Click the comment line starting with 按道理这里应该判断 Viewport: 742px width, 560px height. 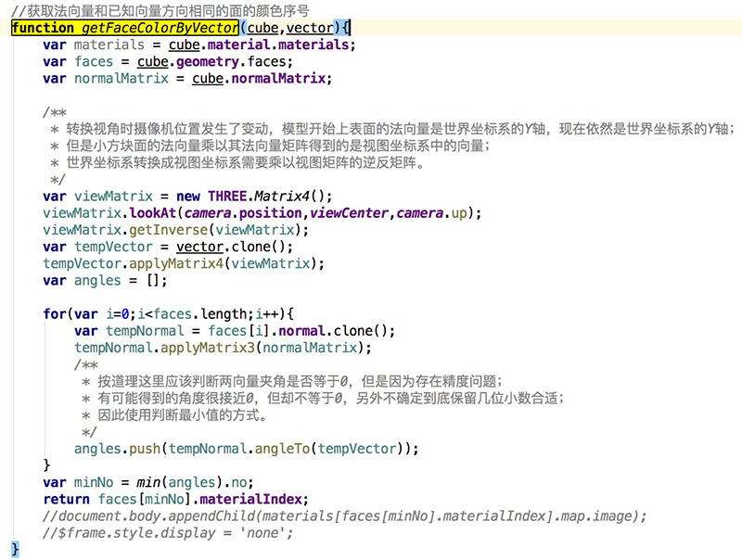291,381
